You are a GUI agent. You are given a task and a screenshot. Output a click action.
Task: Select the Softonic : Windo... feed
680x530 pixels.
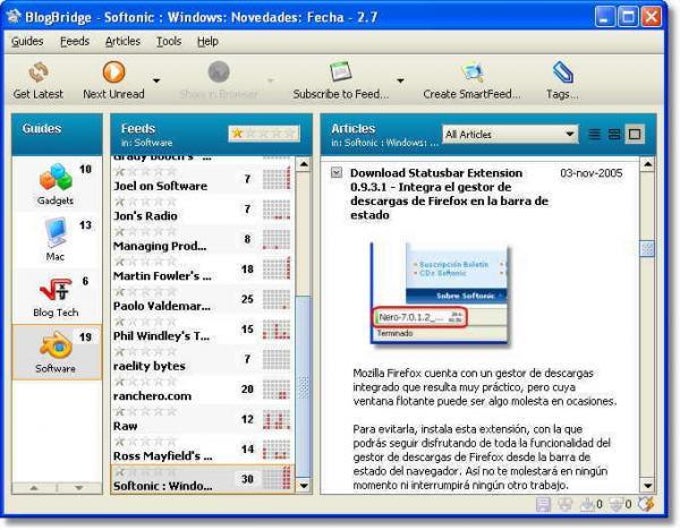point(203,480)
